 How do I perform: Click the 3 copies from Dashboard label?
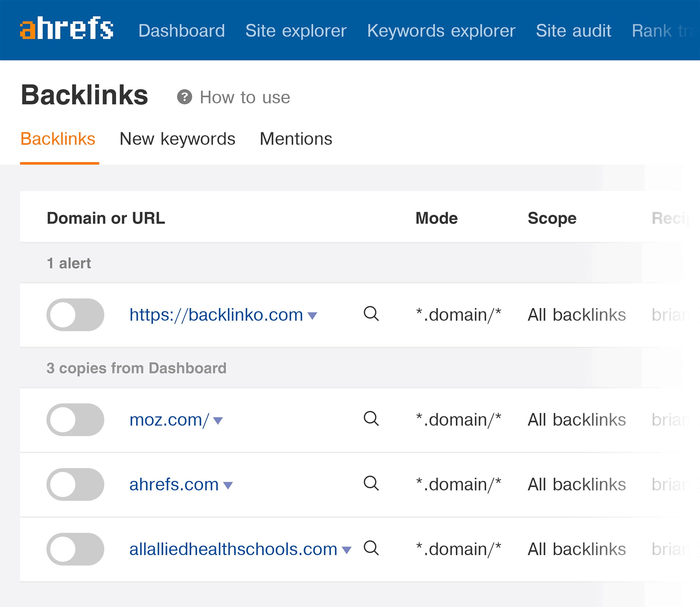pos(136,368)
